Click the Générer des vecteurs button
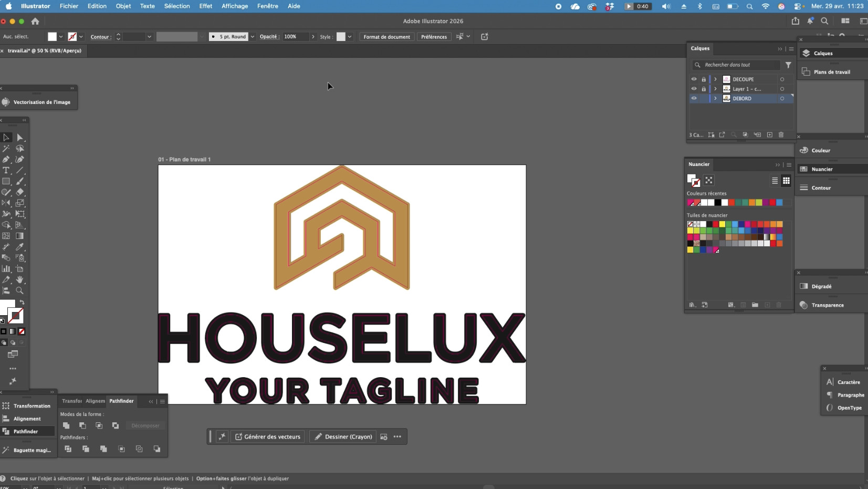 [268, 437]
